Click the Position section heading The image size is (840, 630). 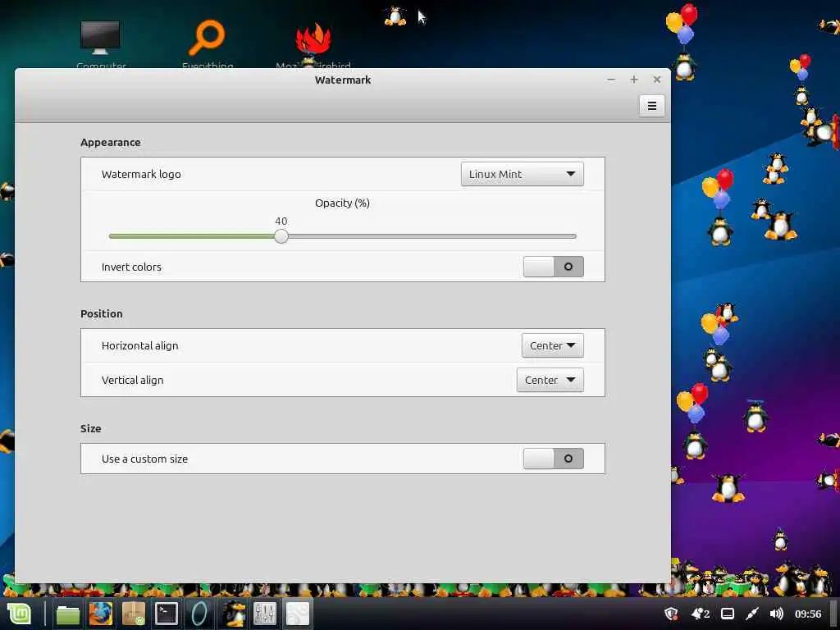(101, 314)
